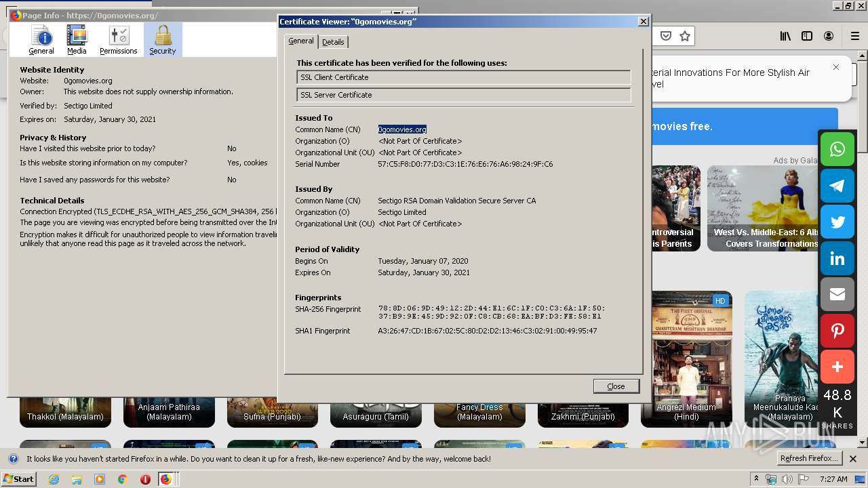Image resolution: width=868 pixels, height=488 pixels.
Task: Launch Internet Explorer from taskbar
Action: pyautogui.click(x=54, y=479)
